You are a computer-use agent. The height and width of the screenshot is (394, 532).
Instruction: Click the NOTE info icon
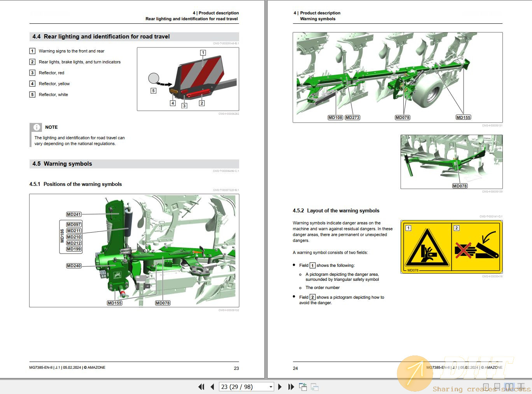click(37, 127)
